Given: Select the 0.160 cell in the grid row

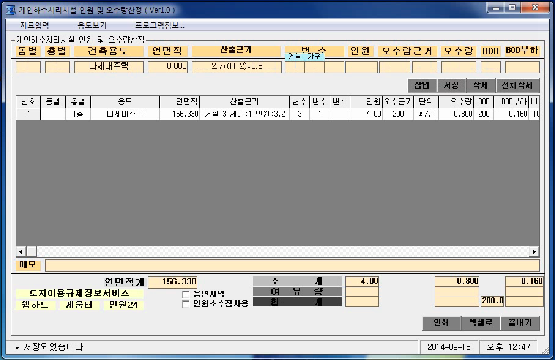Looking at the screenshot, I should [511, 114].
